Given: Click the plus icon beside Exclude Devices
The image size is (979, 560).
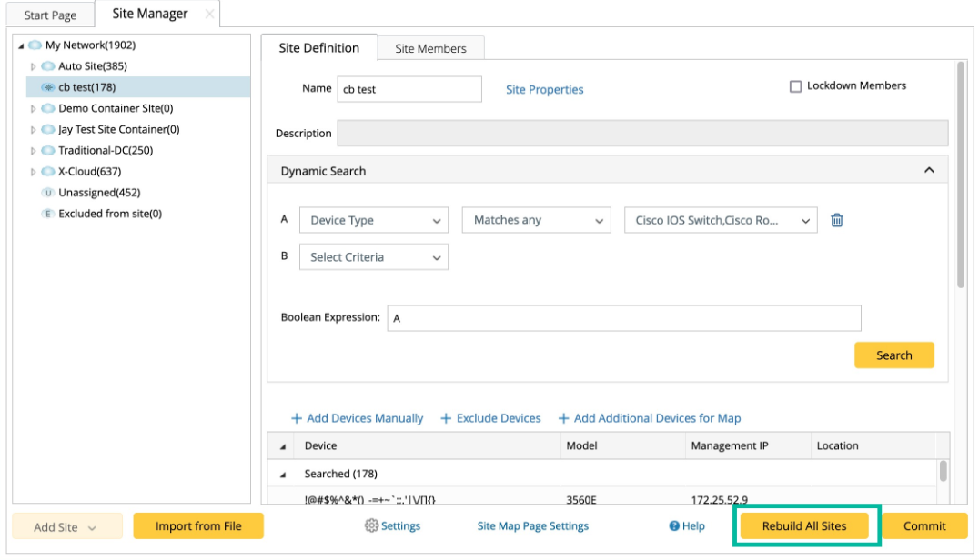Looking at the screenshot, I should point(446,418).
